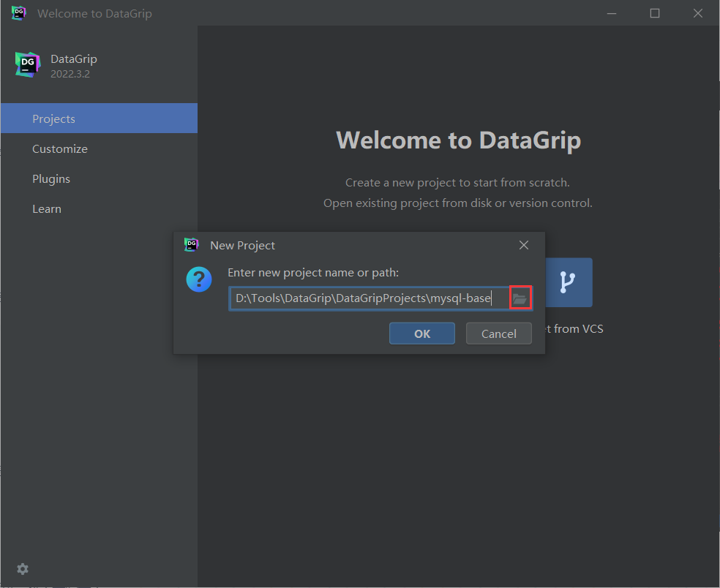Open application settings via the gear icon
720x588 pixels.
tap(22, 569)
